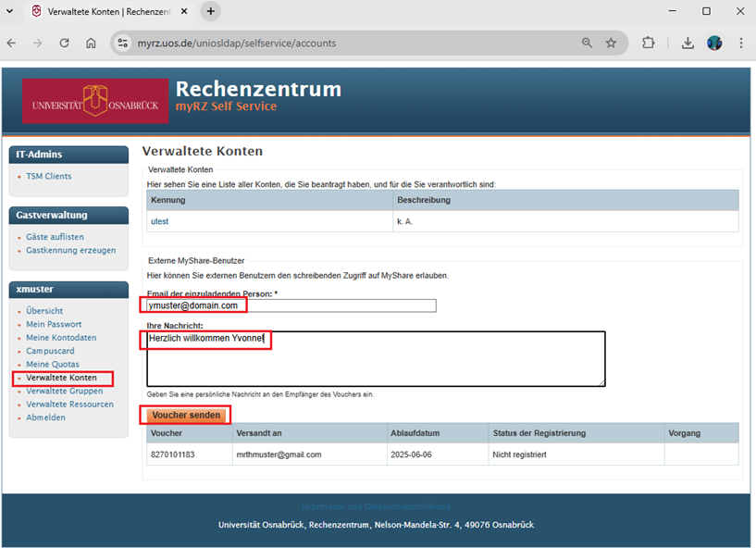Open the downloads icon in toolbar
This screenshot has width=756, height=548.
point(688,43)
